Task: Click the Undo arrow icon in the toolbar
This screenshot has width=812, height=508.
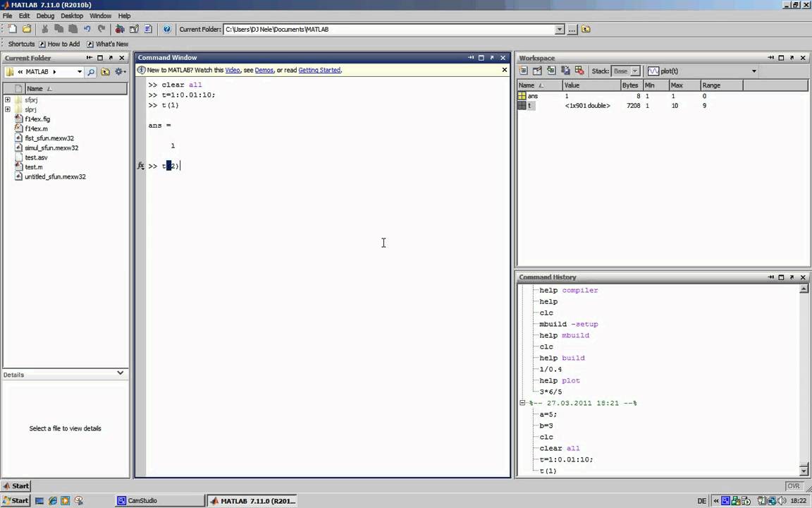Action: tap(87, 29)
